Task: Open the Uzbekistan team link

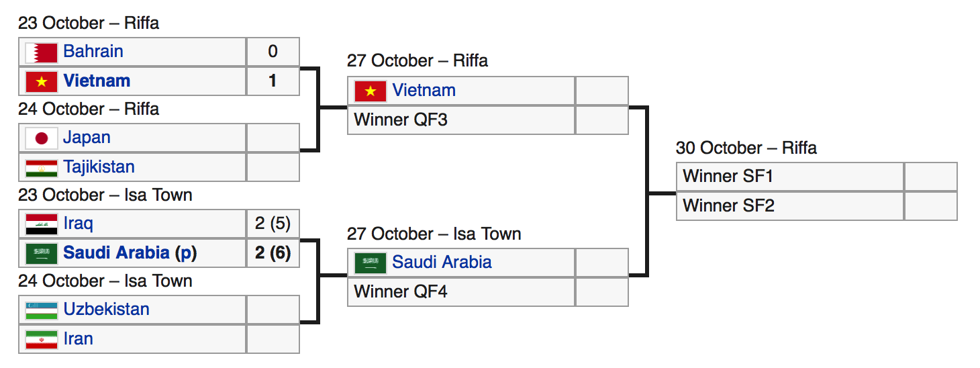Action: tap(106, 310)
